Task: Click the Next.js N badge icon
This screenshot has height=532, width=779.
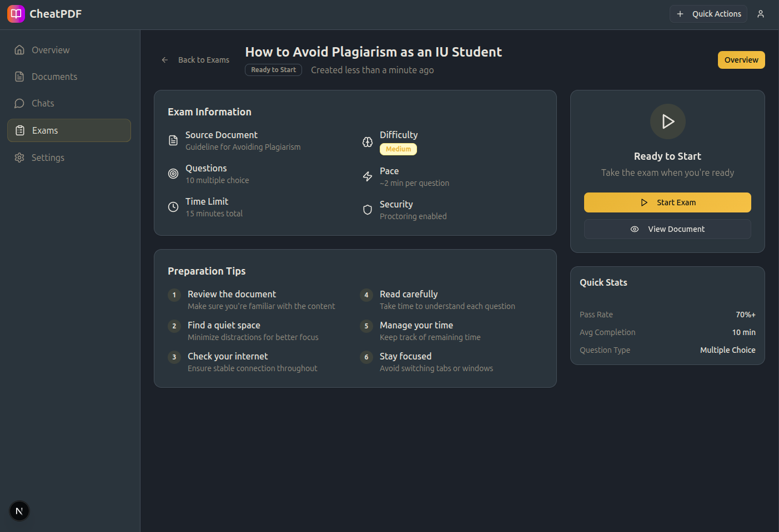Action: tap(19, 511)
